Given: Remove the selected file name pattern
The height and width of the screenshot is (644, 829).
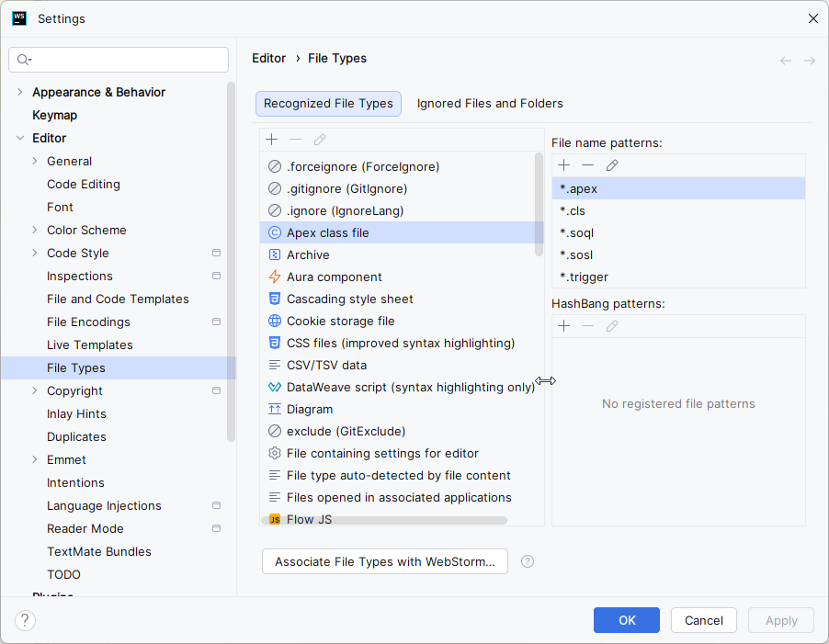Looking at the screenshot, I should pyautogui.click(x=588, y=165).
